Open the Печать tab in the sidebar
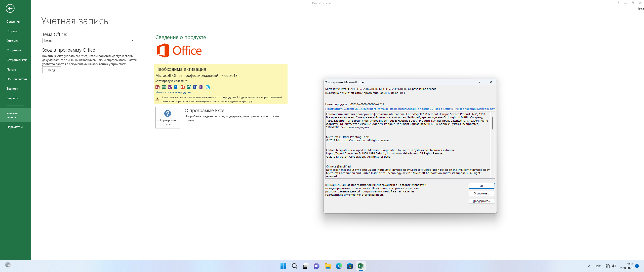The image size is (644, 272). tap(15, 70)
